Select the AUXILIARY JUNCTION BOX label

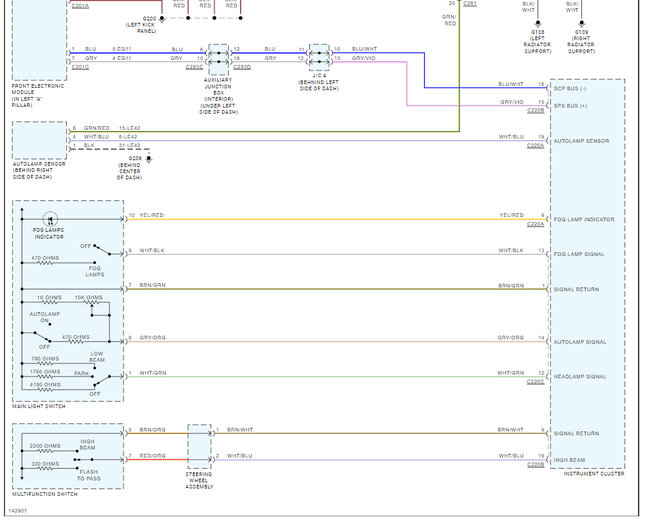(218, 96)
